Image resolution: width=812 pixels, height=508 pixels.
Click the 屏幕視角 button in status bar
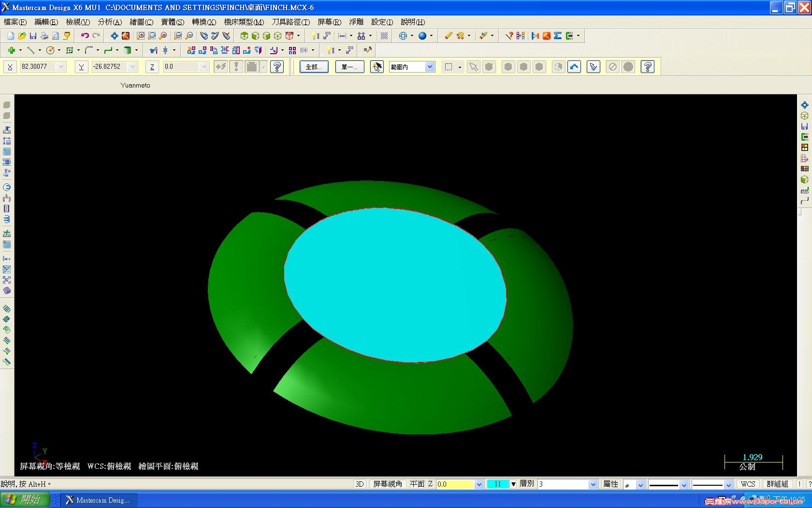388,484
